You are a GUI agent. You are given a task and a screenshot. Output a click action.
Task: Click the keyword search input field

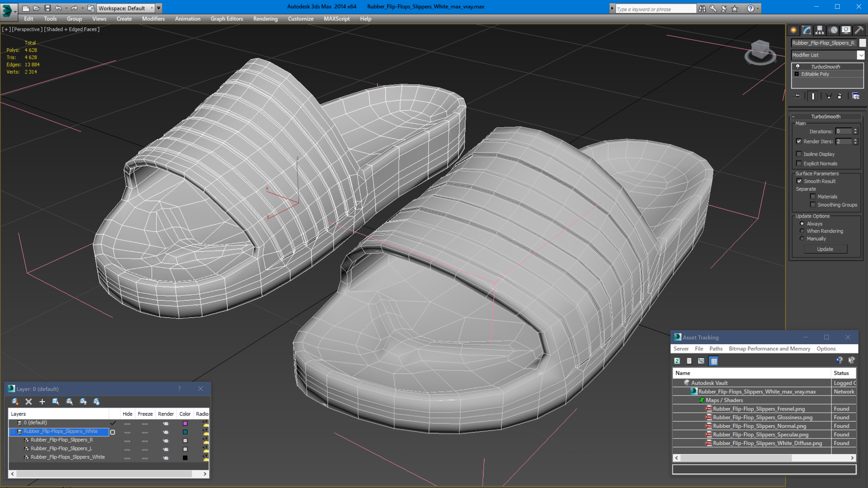655,9
